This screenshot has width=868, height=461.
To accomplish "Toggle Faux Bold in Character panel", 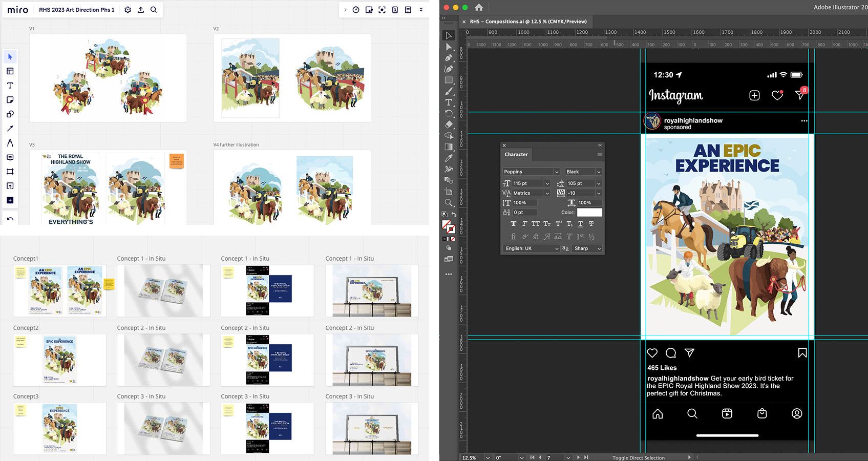I will pos(514,224).
